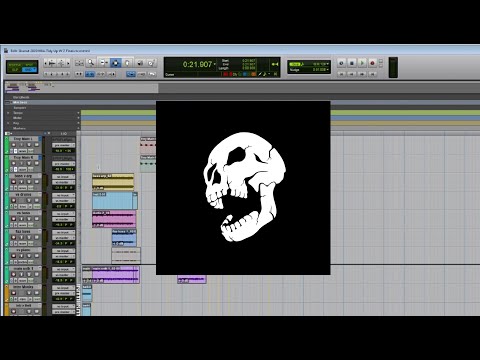
Task: Select the Trim tool
Action: 104,63
